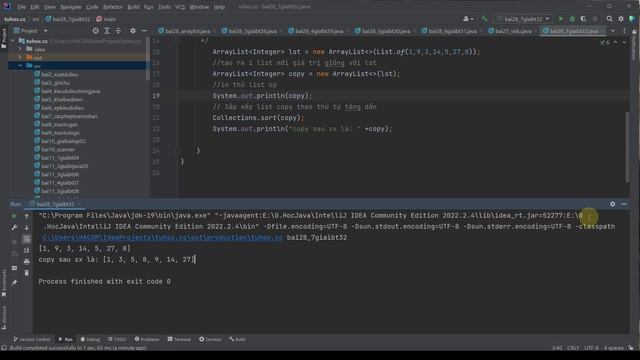The width and height of the screenshot is (640, 360).
Task: Click the CRLF line separator in the status bar
Action: (573, 348)
